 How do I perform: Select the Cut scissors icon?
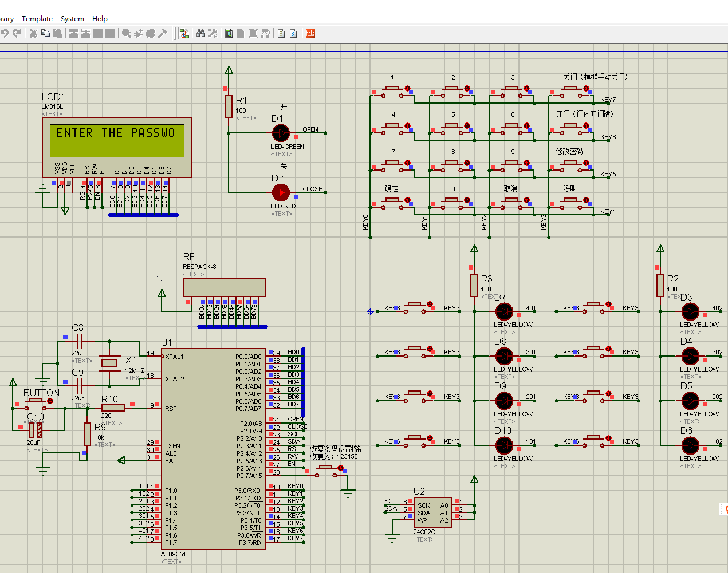[33, 33]
